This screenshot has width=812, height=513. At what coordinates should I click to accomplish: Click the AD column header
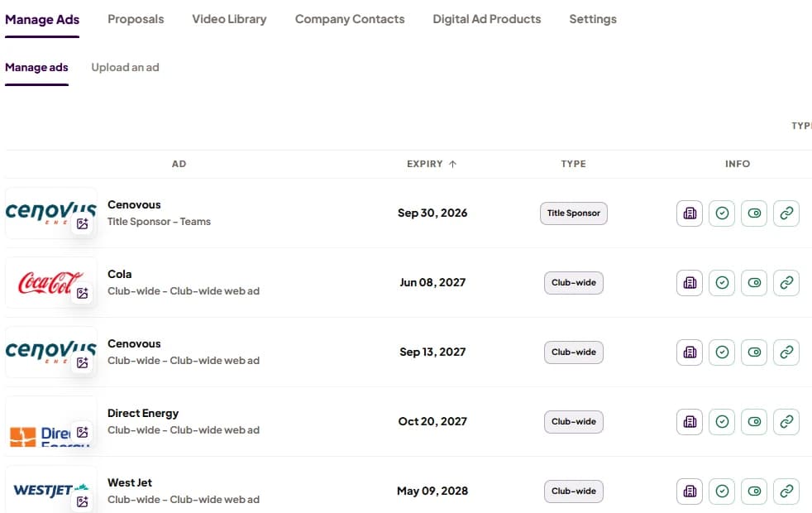click(x=179, y=164)
